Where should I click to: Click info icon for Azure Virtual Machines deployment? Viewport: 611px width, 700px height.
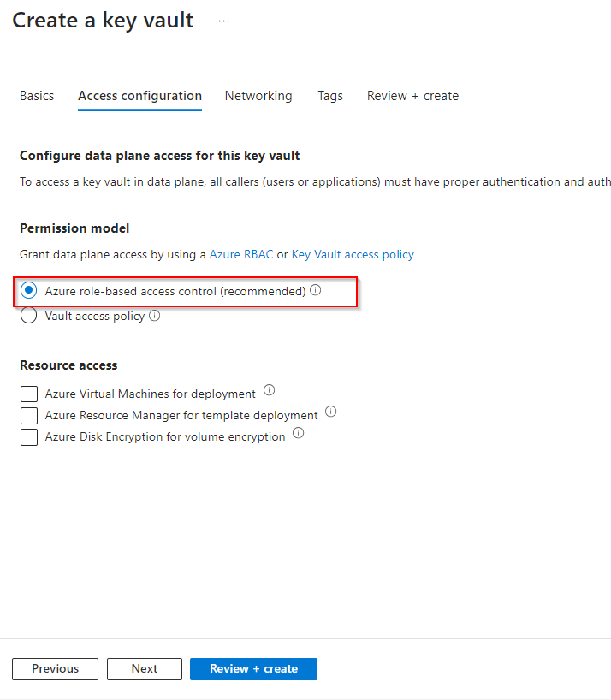point(270,391)
